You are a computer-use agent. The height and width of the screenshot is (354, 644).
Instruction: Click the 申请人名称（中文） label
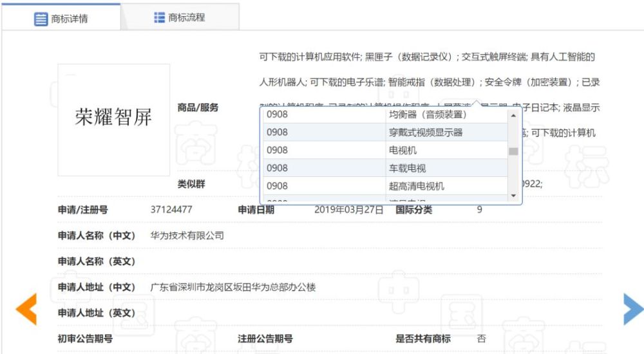coord(97,236)
